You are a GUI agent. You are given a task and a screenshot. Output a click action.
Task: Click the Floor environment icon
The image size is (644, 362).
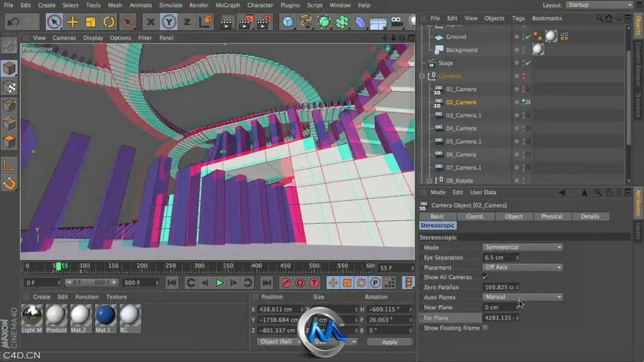pyautogui.click(x=378, y=22)
